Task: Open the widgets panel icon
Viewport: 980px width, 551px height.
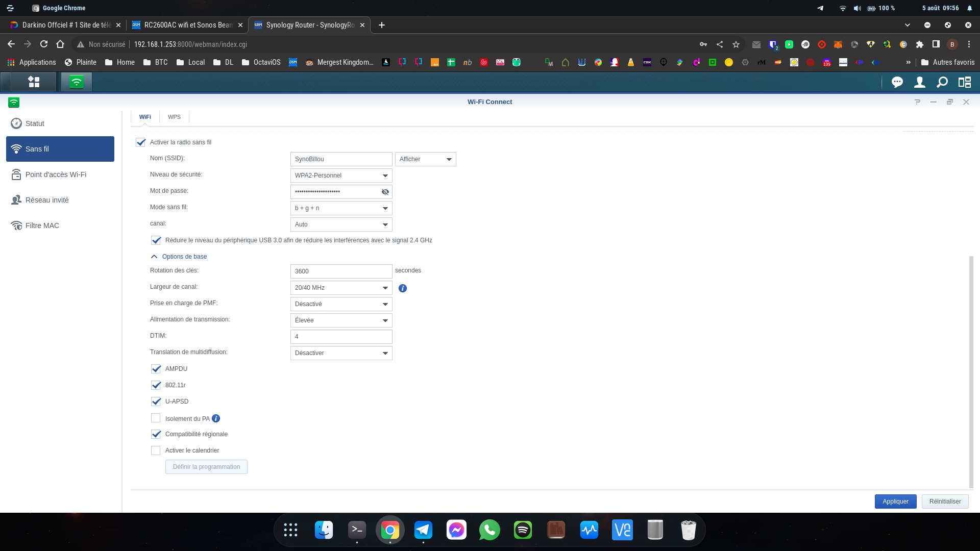Action: click(x=965, y=82)
